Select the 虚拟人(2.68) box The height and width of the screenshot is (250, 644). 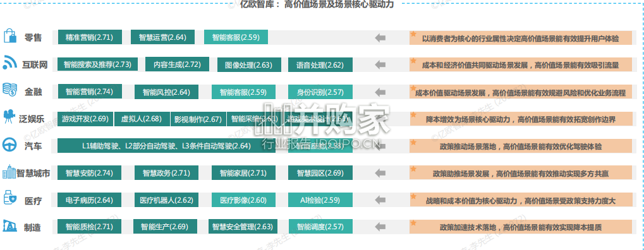point(142,119)
